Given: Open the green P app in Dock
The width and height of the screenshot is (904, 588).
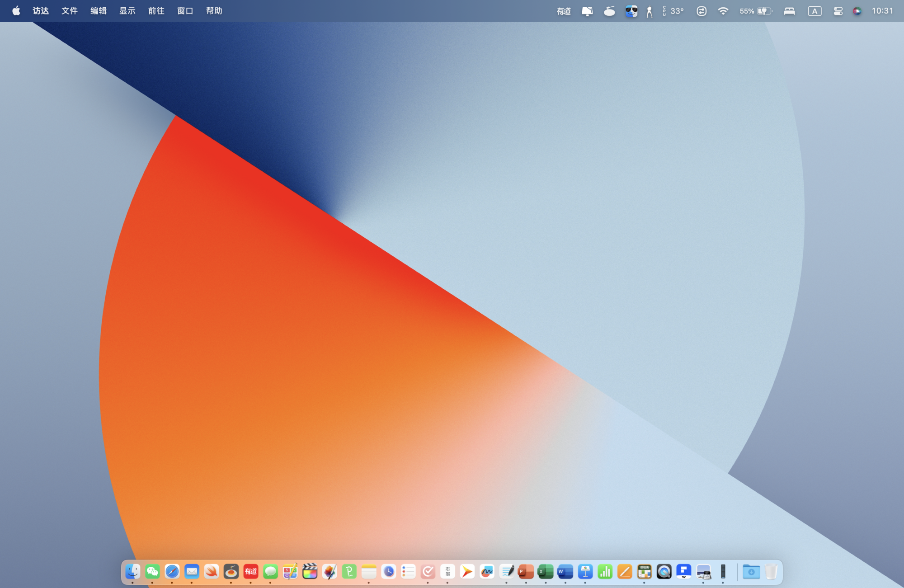Looking at the screenshot, I should [349, 572].
